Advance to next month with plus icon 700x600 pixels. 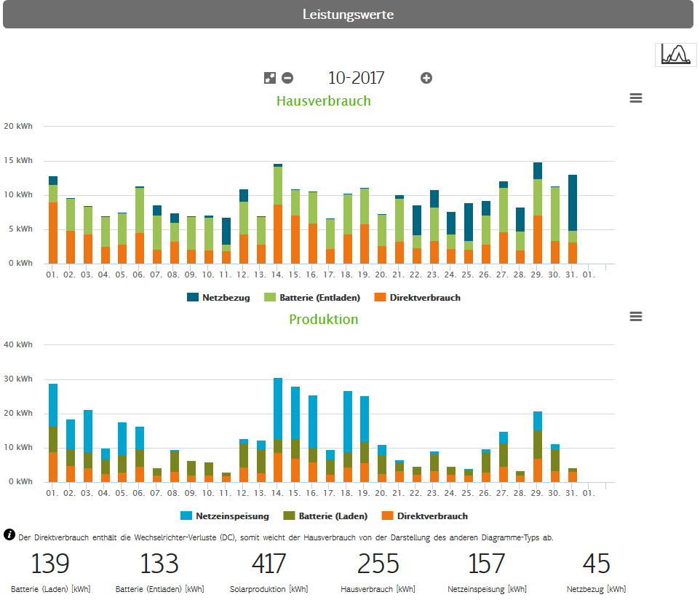(426, 78)
